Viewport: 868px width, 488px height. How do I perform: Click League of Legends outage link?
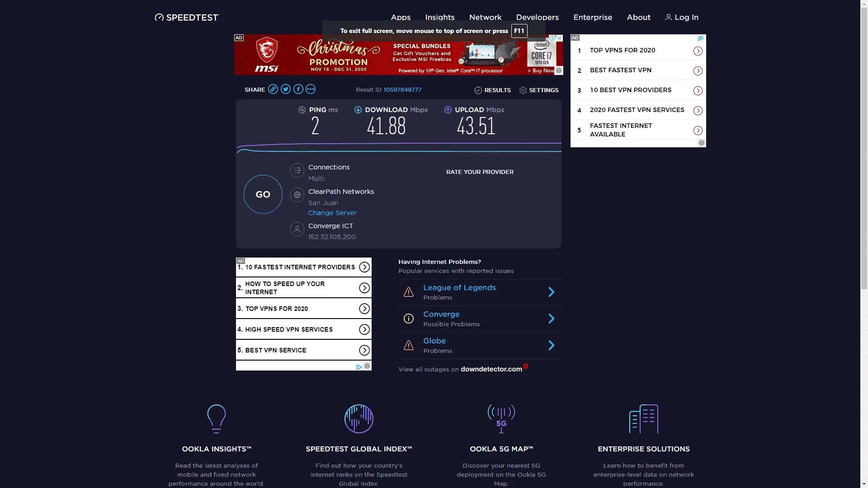pyautogui.click(x=459, y=287)
